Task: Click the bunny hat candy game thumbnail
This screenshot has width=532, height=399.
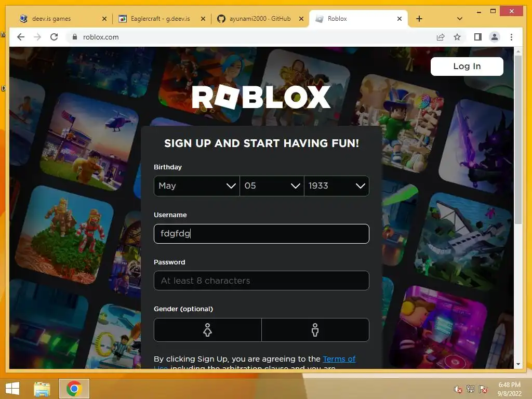Action: [400, 124]
